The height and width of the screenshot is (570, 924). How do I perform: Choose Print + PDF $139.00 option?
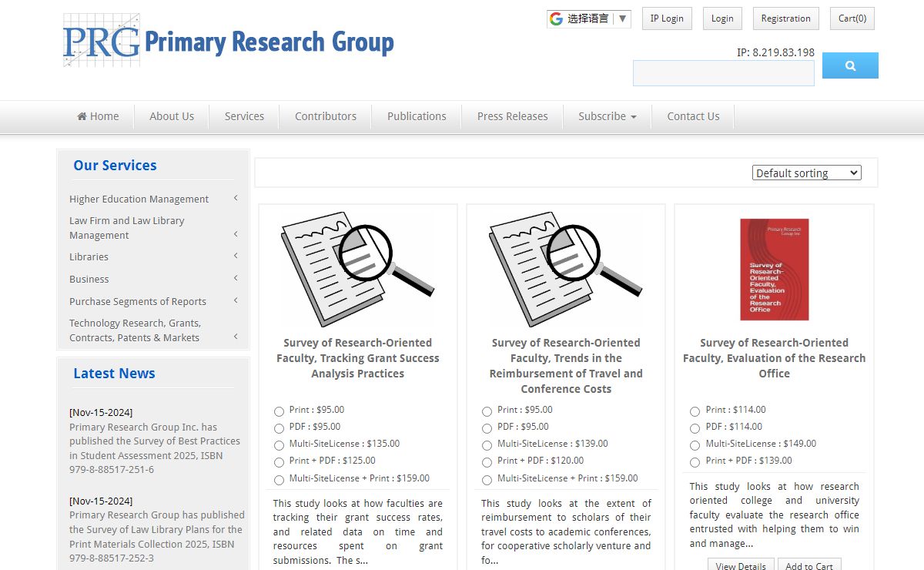(695, 462)
